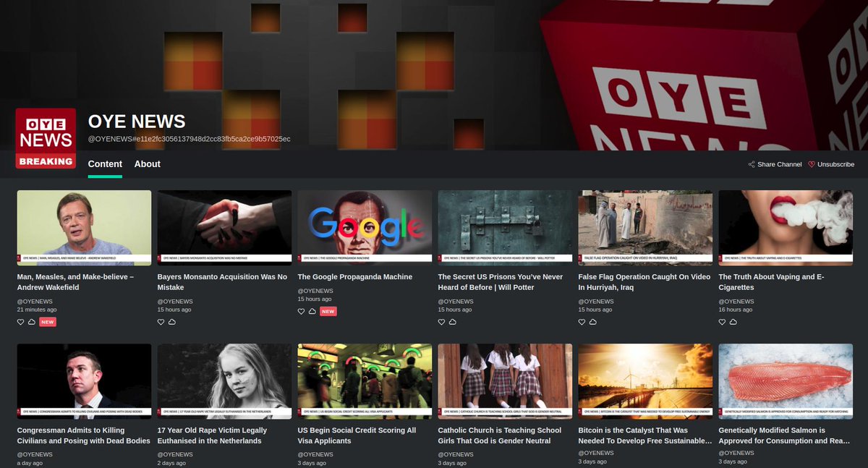
Task: Open 'Man, Measles, and Make-believe' title link
Action: point(76,282)
